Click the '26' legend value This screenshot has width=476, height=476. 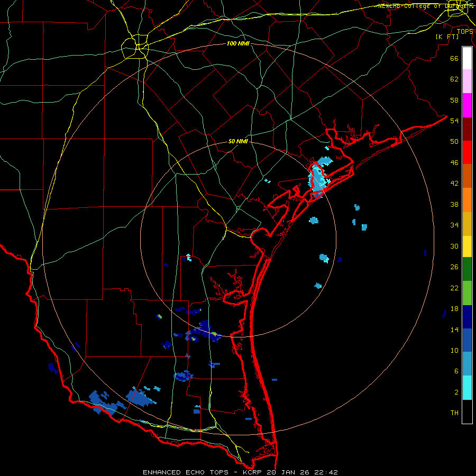coord(454,267)
